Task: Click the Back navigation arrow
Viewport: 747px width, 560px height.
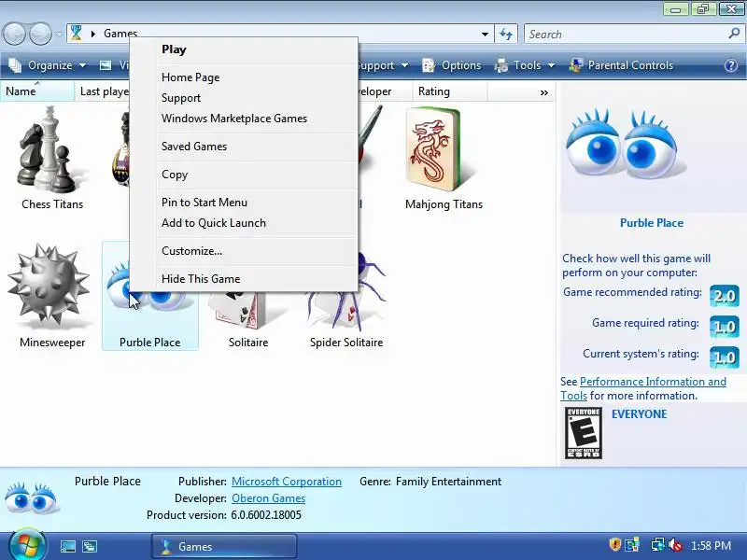Action: pyautogui.click(x=15, y=35)
